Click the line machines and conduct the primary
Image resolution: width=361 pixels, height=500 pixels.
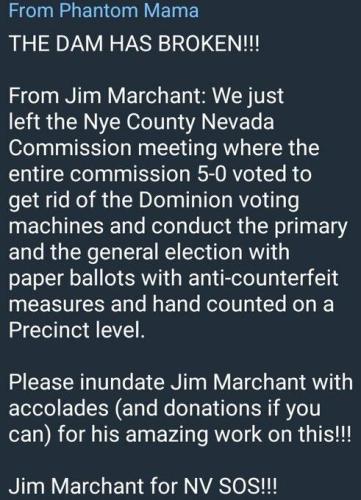tap(178, 227)
